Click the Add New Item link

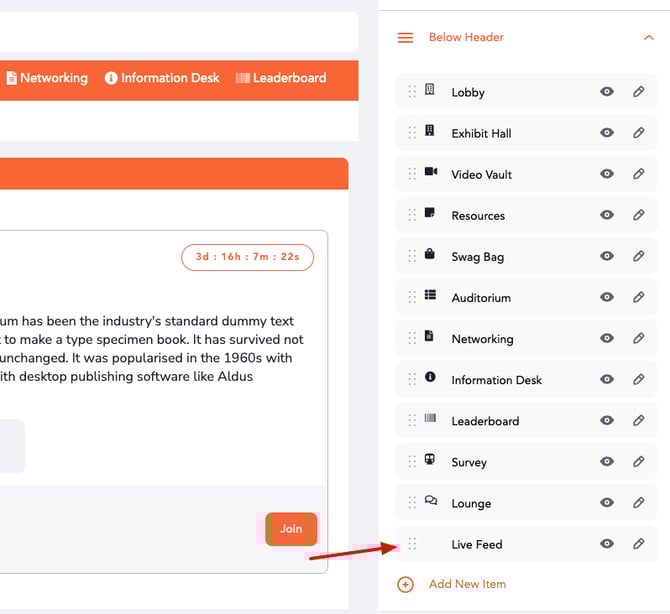coord(467,584)
